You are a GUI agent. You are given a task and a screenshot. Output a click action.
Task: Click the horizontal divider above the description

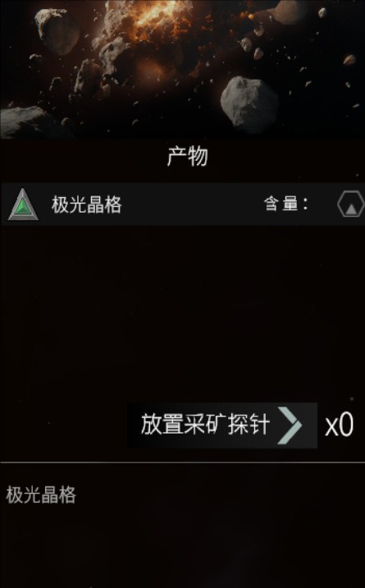pyautogui.click(x=182, y=462)
